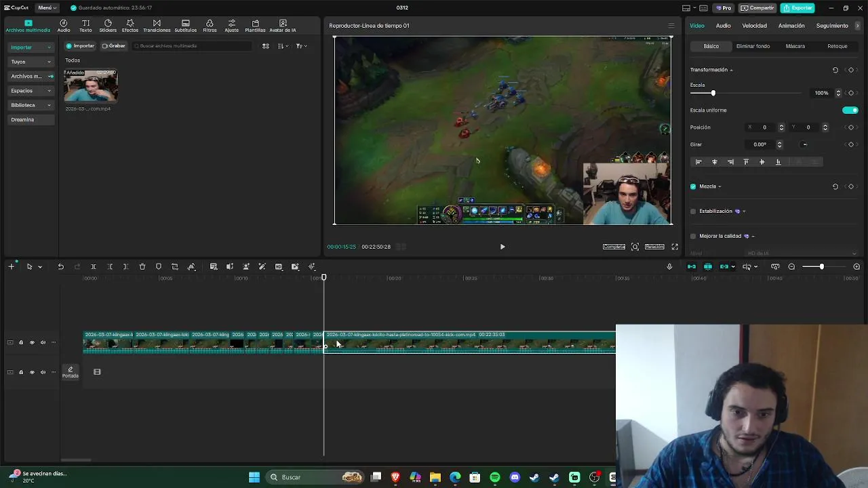868x488 pixels.
Task: Select the Eliminar fondo sub-tab
Action: coord(753,46)
